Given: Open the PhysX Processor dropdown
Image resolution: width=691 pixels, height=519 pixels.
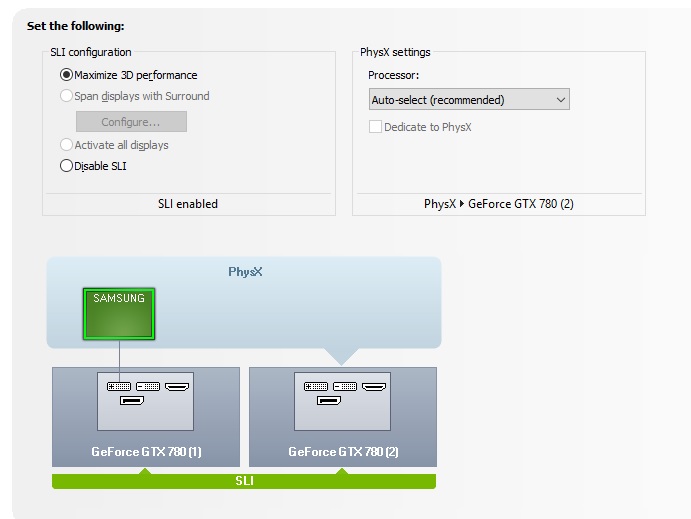Looking at the screenshot, I should pos(469,100).
